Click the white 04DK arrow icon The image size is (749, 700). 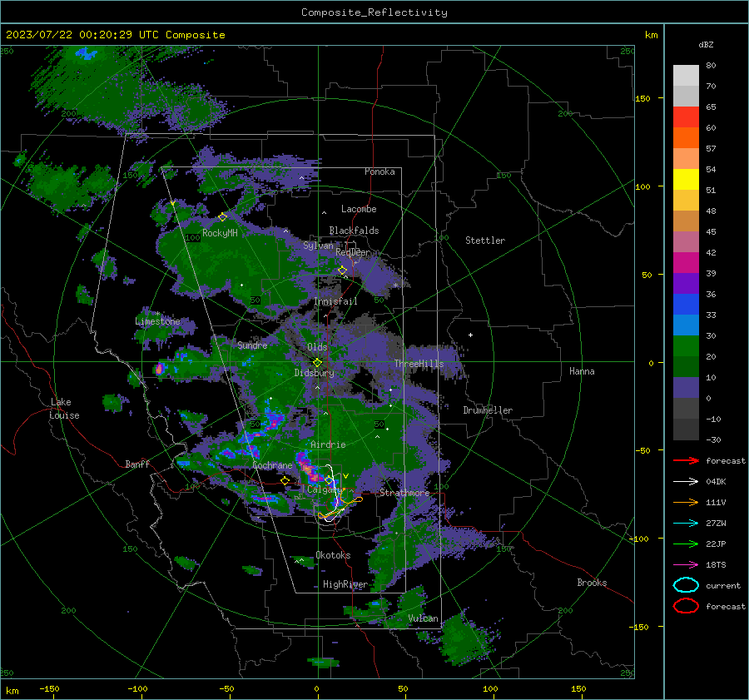pos(686,482)
